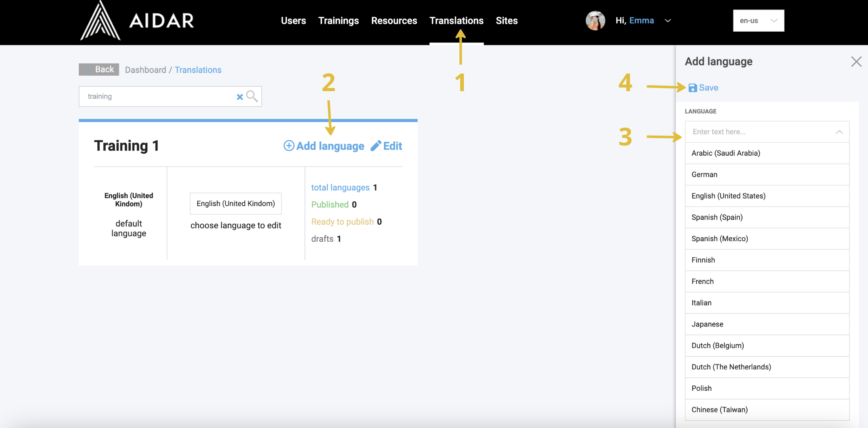
Task: Open the English (United Kindom) language selector
Action: click(236, 203)
